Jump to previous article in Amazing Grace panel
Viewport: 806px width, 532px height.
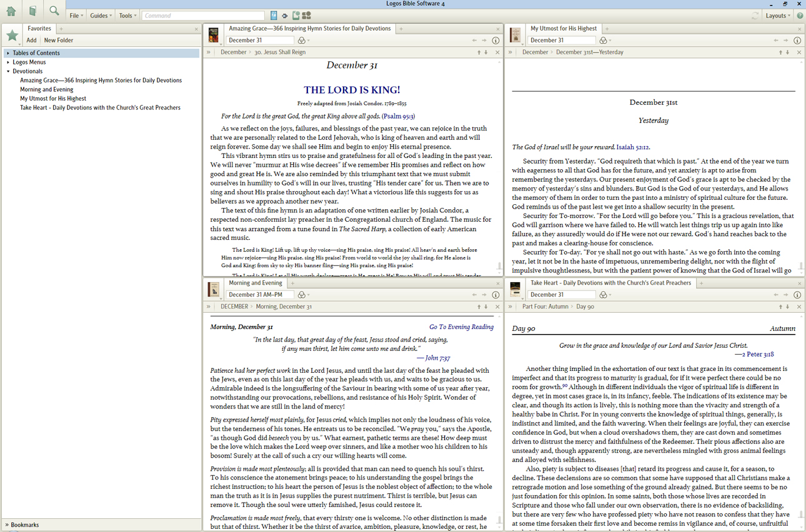click(479, 52)
